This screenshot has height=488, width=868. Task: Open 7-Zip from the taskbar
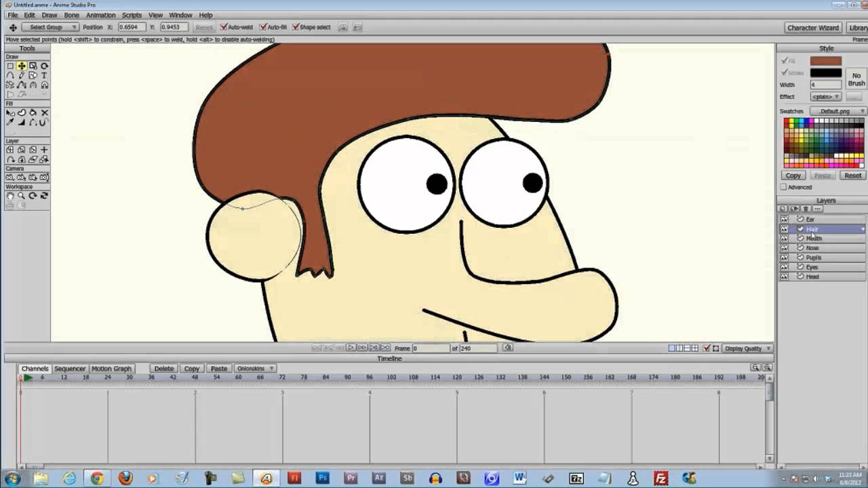576,478
